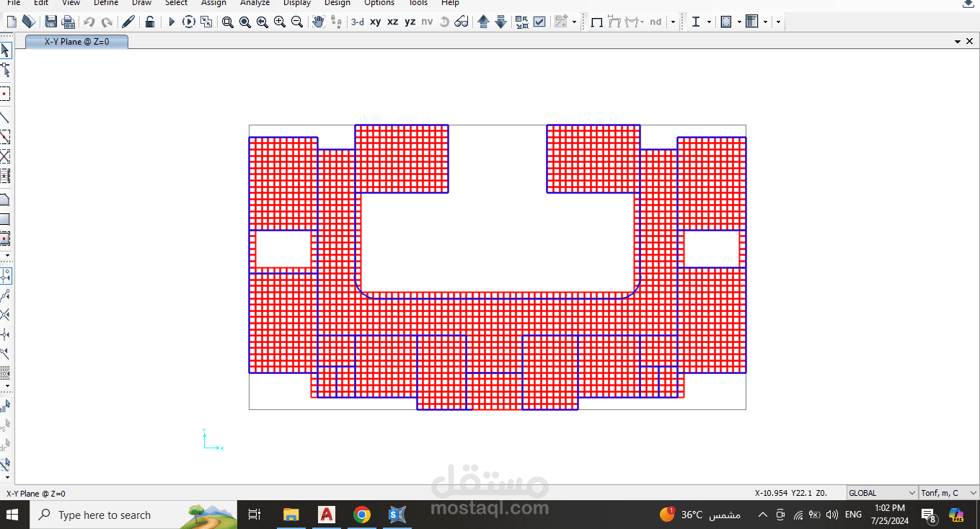Click the Move Up in List arrow
The height and width of the screenshot is (529, 980).
coord(483,22)
